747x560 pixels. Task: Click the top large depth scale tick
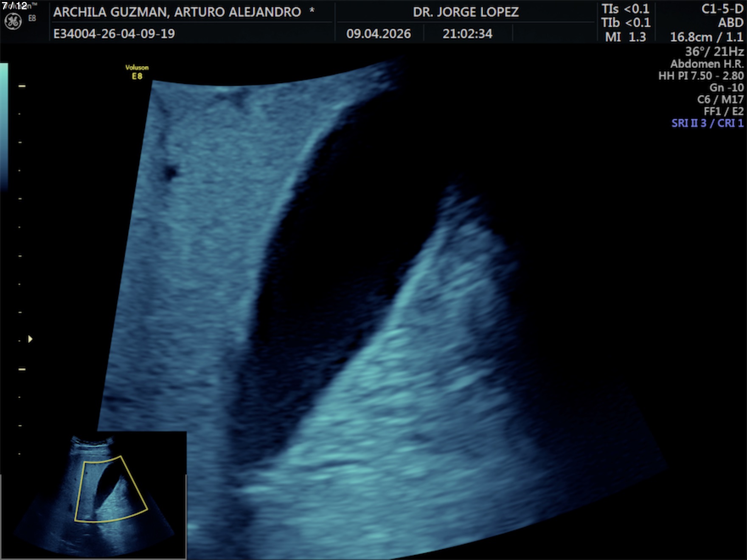(22, 86)
